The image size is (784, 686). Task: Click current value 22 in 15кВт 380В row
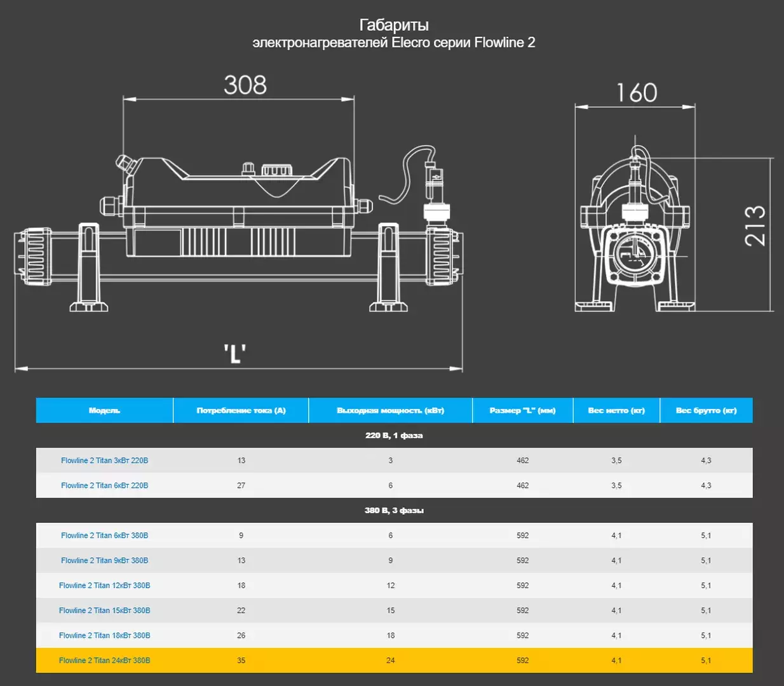tap(241, 610)
